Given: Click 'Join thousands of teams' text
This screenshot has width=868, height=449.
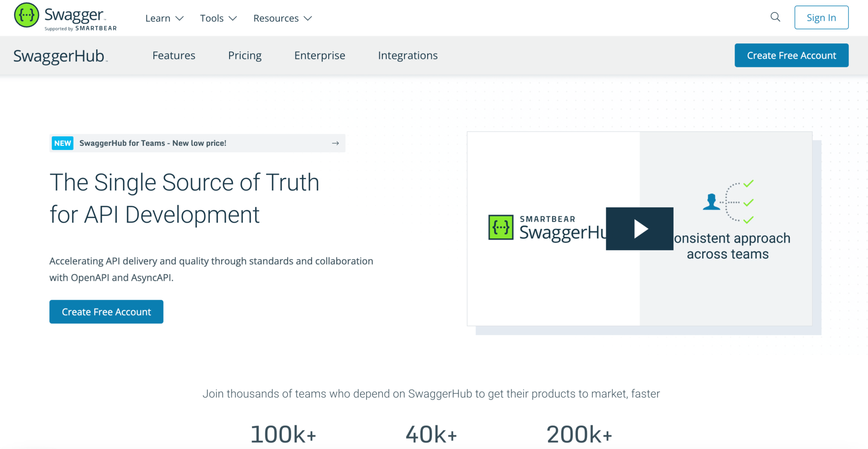Looking at the screenshot, I should click(431, 394).
